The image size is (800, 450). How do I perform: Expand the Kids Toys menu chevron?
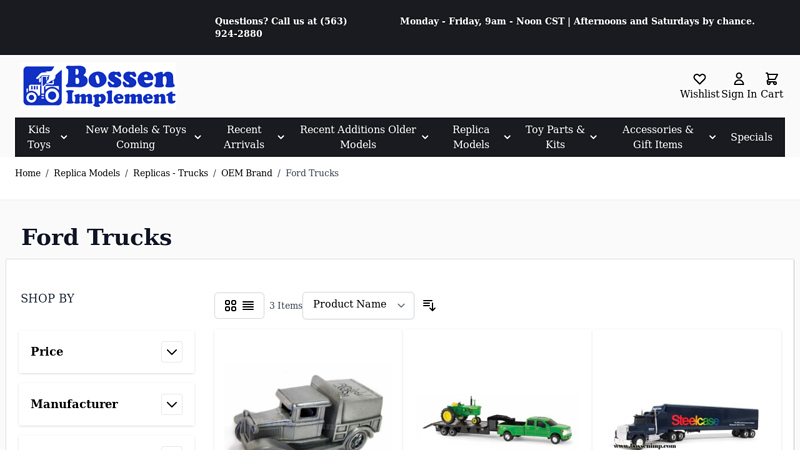64,137
